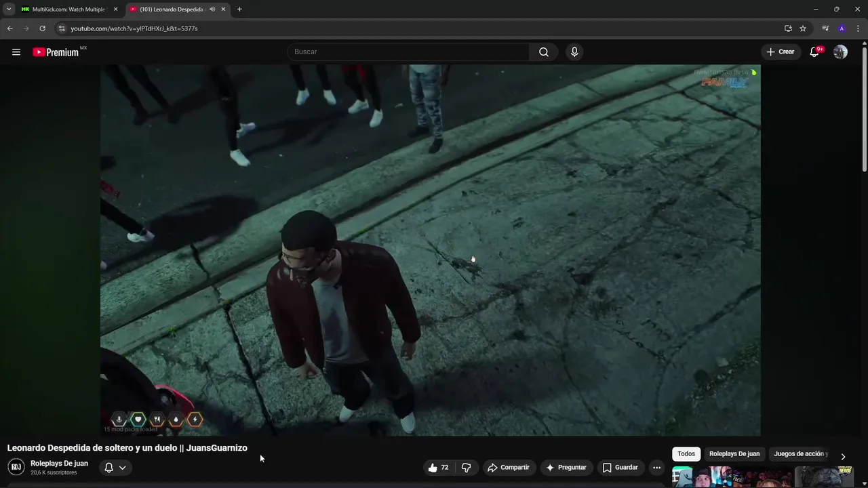This screenshot has width=868, height=488.
Task: Like the video with thumbs up
Action: click(438, 468)
